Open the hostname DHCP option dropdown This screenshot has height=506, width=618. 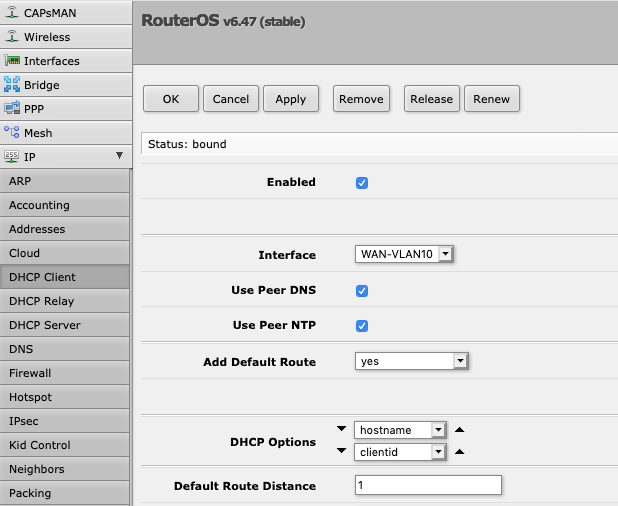point(400,430)
